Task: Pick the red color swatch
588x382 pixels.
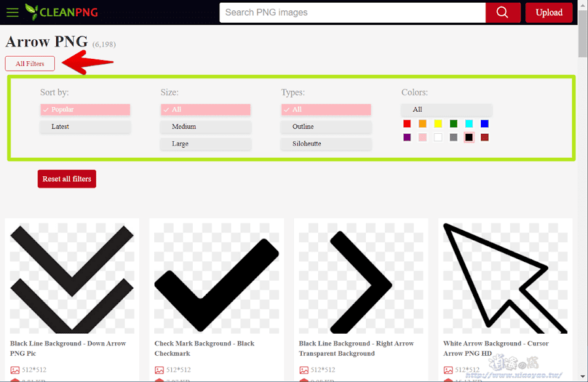Action: 407,123
